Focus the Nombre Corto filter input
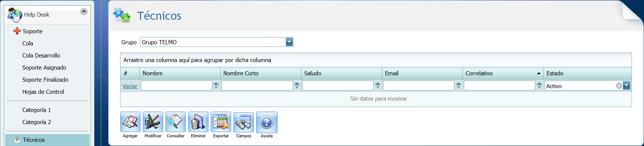 [257, 86]
